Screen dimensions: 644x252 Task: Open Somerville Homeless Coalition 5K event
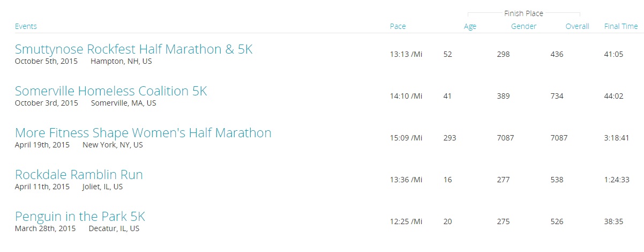point(111,91)
